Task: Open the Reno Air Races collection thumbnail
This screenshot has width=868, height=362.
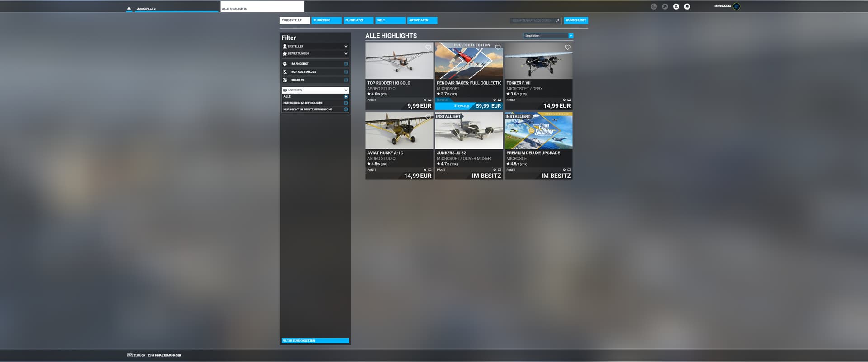Action: (x=469, y=61)
